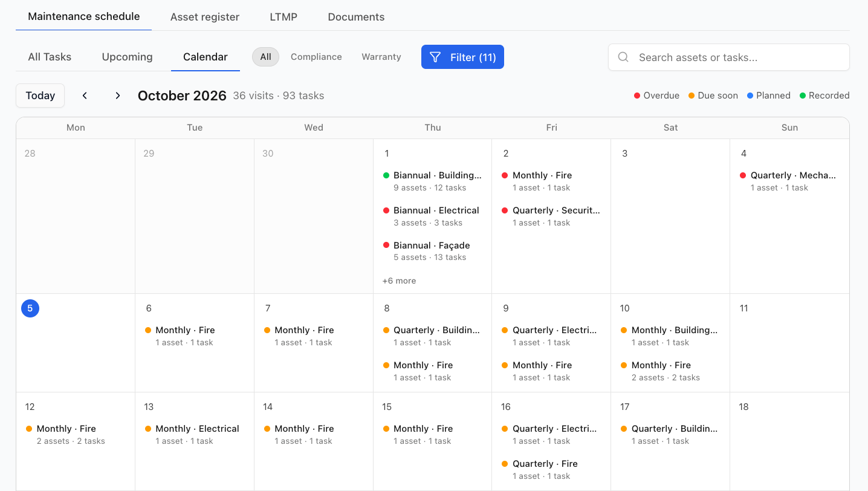The height and width of the screenshot is (491, 868).
Task: Click the Planned legend item
Action: 769,96
